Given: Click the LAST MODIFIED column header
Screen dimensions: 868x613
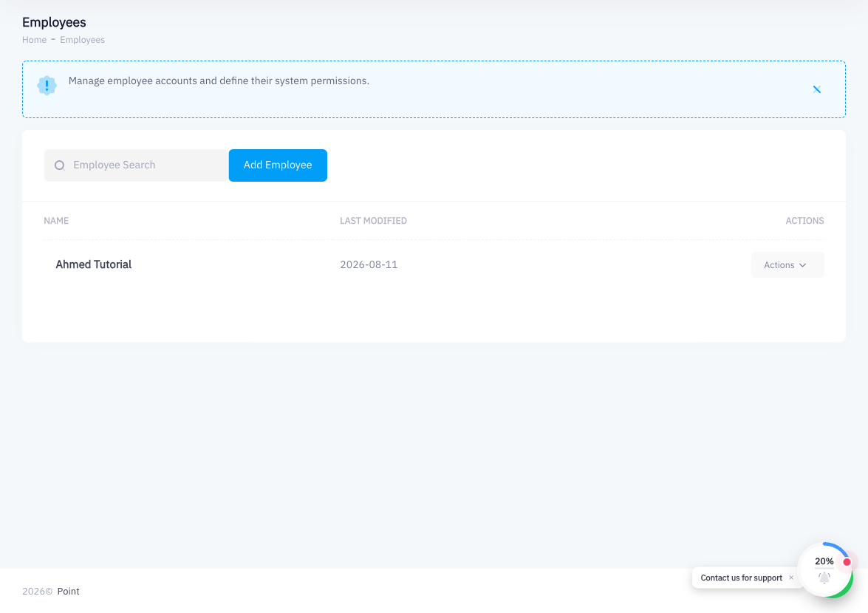Looking at the screenshot, I should pyautogui.click(x=373, y=221).
